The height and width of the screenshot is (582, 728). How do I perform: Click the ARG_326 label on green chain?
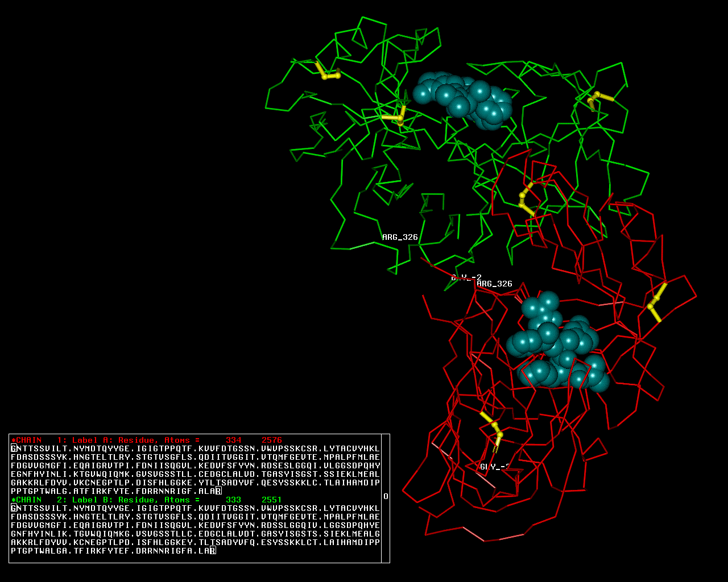click(400, 237)
